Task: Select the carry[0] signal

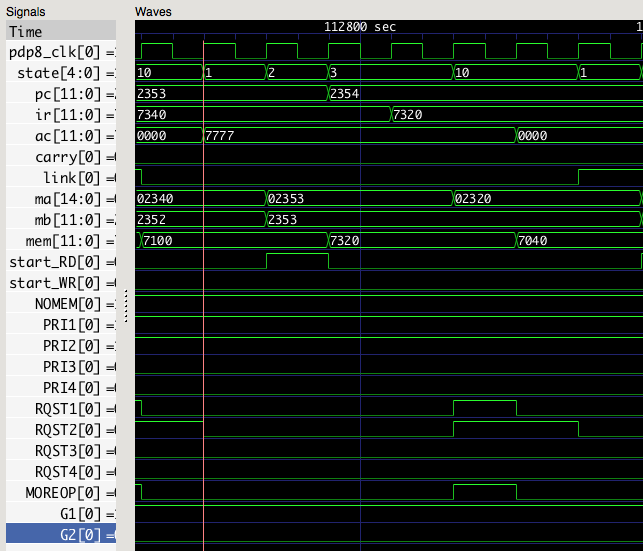Action: (x=61, y=157)
